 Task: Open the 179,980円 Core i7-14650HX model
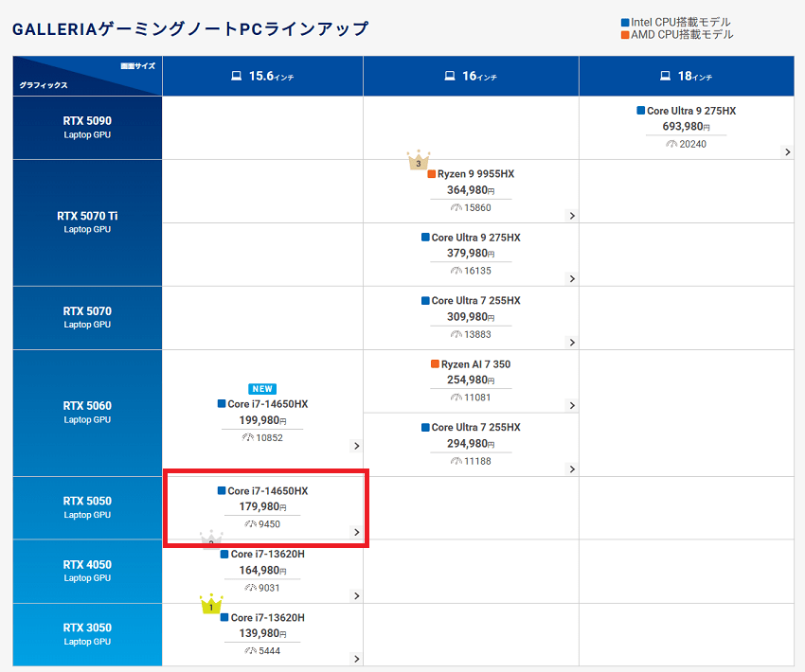click(262, 507)
